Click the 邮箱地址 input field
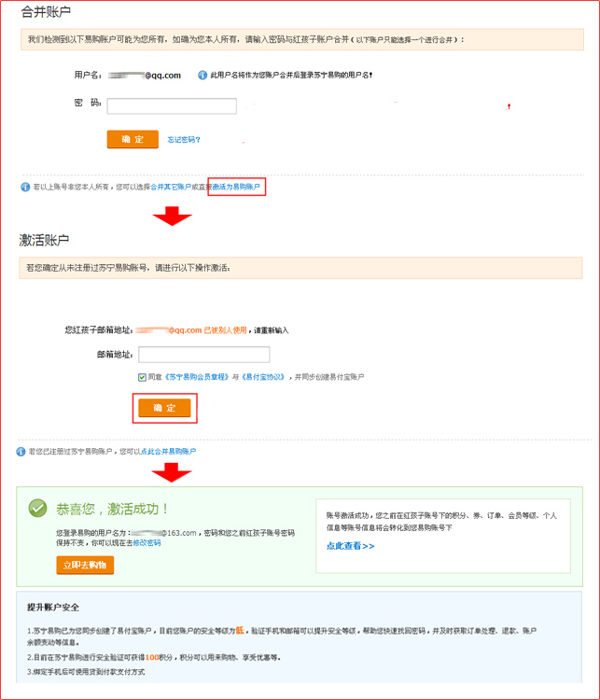The width and height of the screenshot is (600, 700). tap(204, 355)
